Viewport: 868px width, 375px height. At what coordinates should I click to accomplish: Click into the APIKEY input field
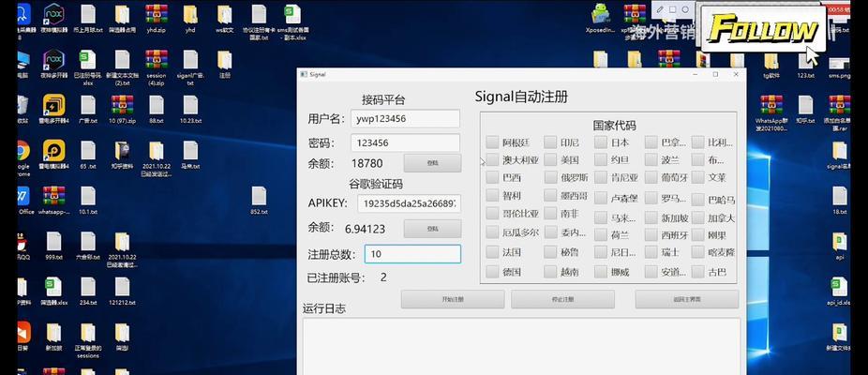tap(409, 203)
